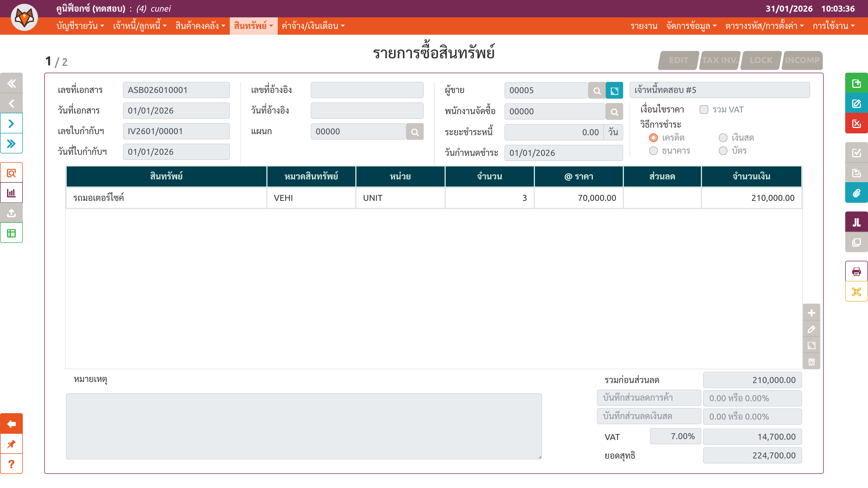This screenshot has width=868, height=488.
Task: Select the เงินสด payment radio button
Action: [723, 138]
